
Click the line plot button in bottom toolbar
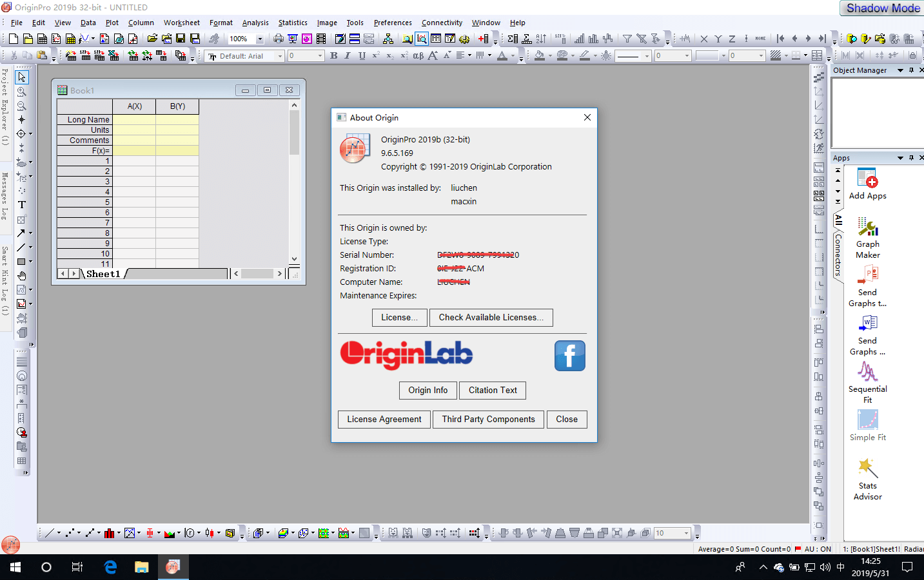pos(49,533)
